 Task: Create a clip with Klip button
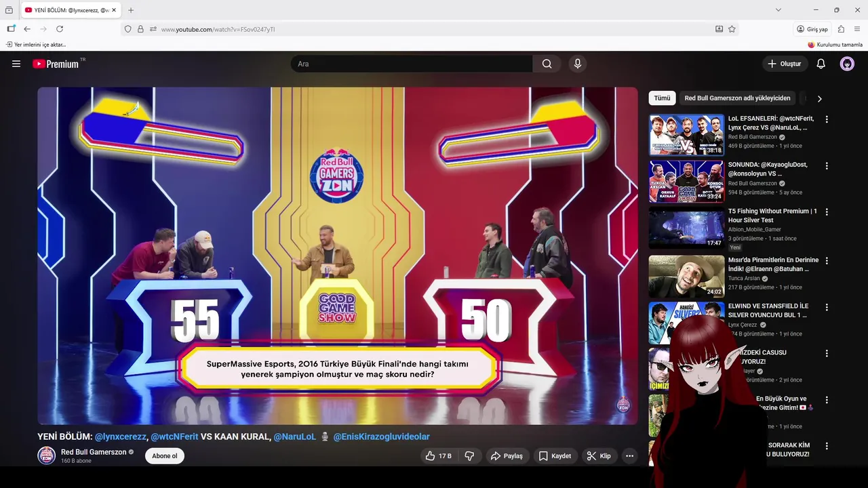(599, 456)
